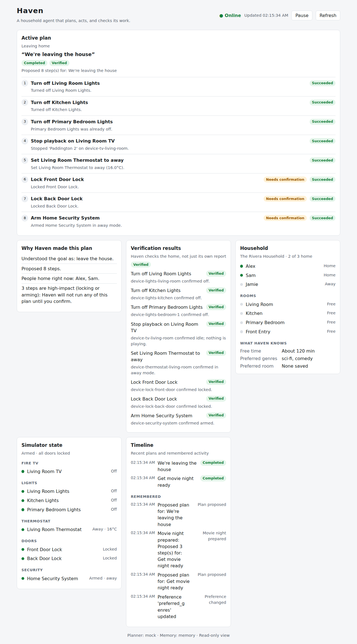Click the Completed badge under the plan title
The image size is (357, 644).
tap(34, 63)
